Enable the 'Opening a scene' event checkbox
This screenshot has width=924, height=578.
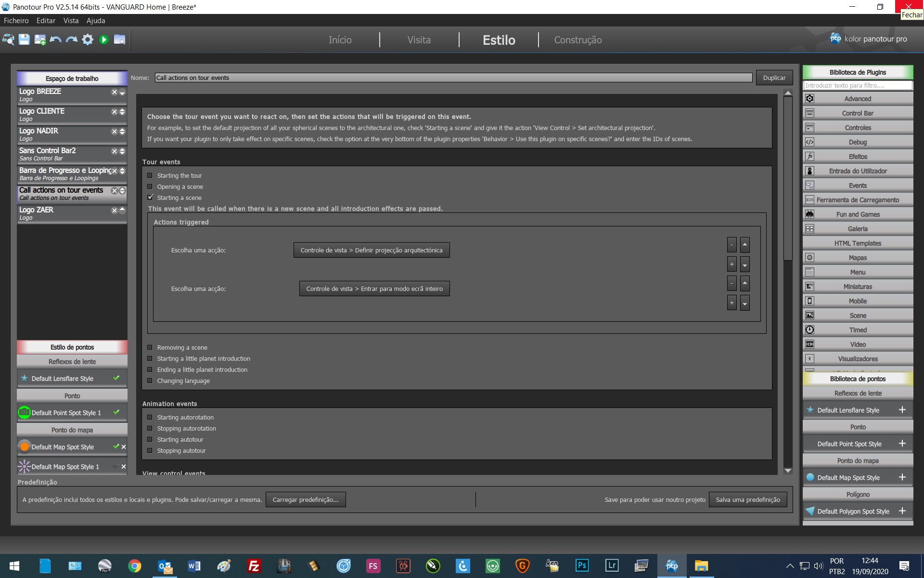coord(150,186)
